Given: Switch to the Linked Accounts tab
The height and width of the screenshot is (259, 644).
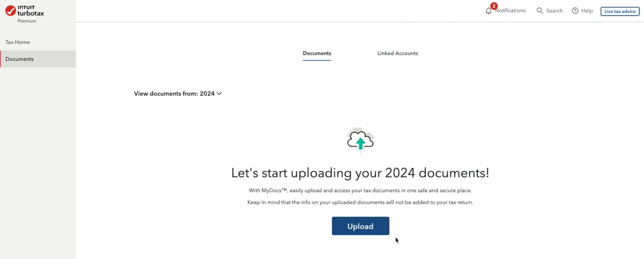Looking at the screenshot, I should (397, 53).
